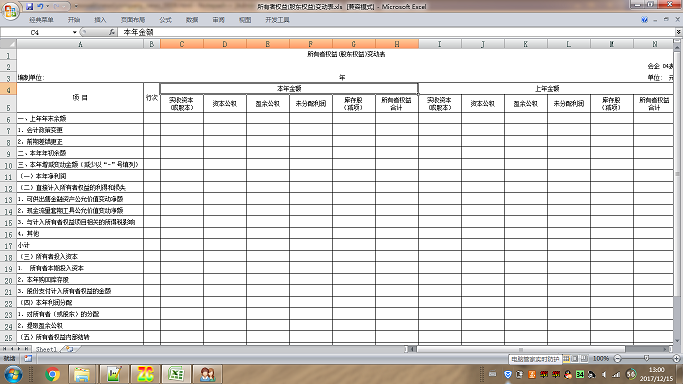Click the Office button orb
Screen dimensions: 683x384
pos(10,11)
